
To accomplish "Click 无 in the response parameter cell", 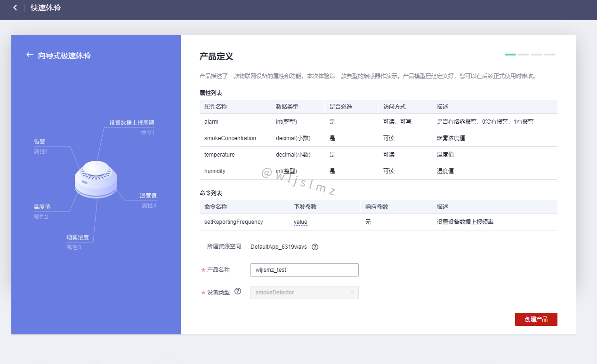I will tap(368, 222).
